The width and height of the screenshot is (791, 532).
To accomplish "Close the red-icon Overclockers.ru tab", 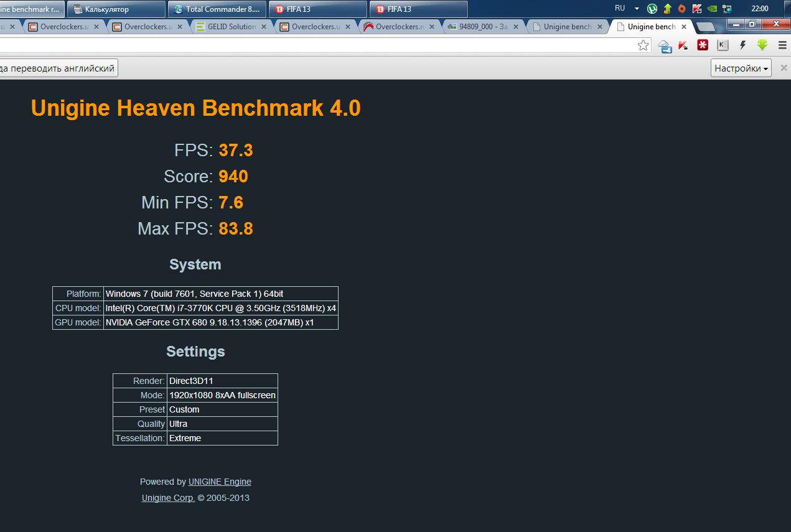I will tap(432, 27).
